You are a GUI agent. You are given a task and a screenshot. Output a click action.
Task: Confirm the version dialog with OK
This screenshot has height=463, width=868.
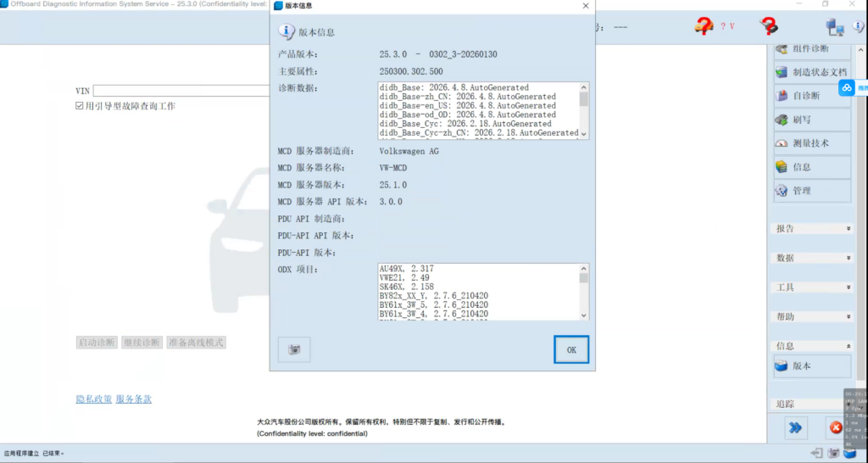pos(571,349)
